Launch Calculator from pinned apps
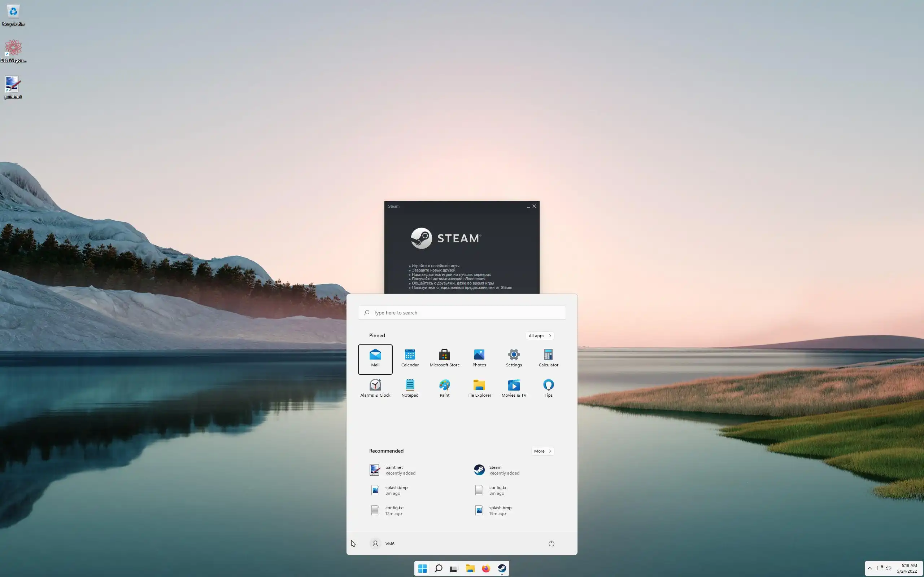This screenshot has width=924, height=577. click(548, 358)
